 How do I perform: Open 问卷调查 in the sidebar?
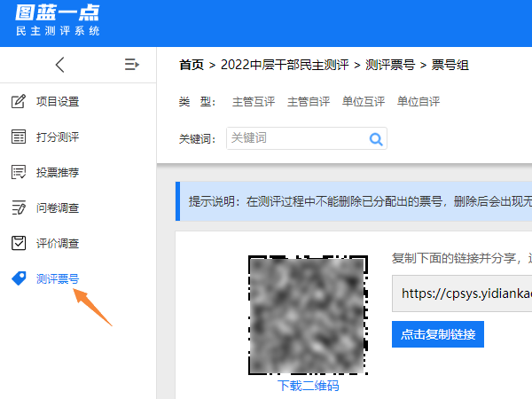pyautogui.click(x=58, y=207)
